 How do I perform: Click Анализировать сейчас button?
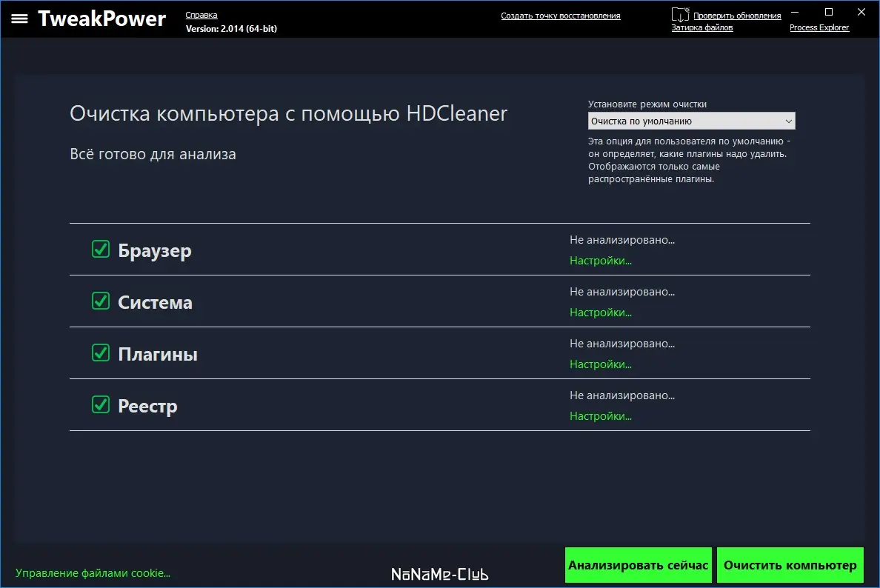coord(638,565)
